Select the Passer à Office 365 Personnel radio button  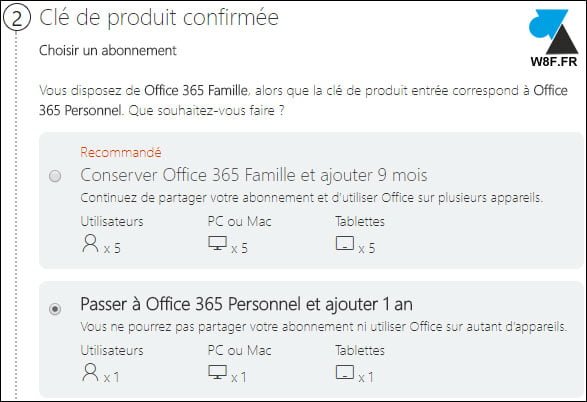pyautogui.click(x=55, y=309)
